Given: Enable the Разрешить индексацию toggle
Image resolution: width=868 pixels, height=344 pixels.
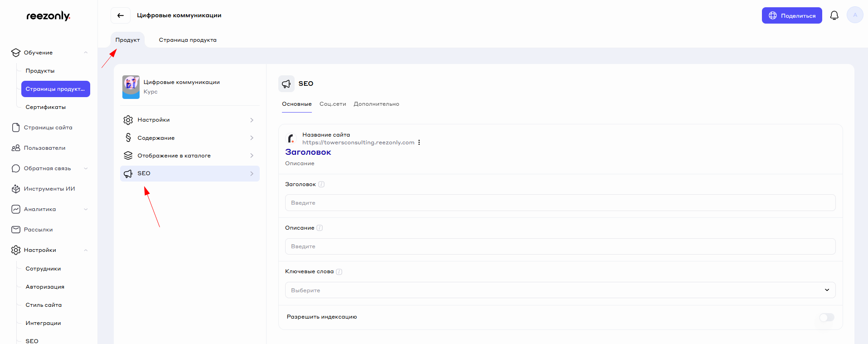Looking at the screenshot, I should [x=826, y=317].
